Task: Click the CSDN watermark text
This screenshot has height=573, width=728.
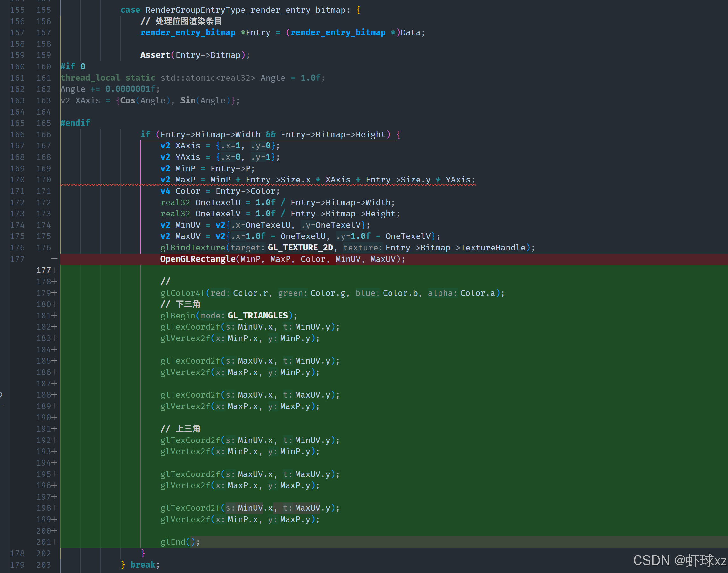Action: click(x=679, y=561)
